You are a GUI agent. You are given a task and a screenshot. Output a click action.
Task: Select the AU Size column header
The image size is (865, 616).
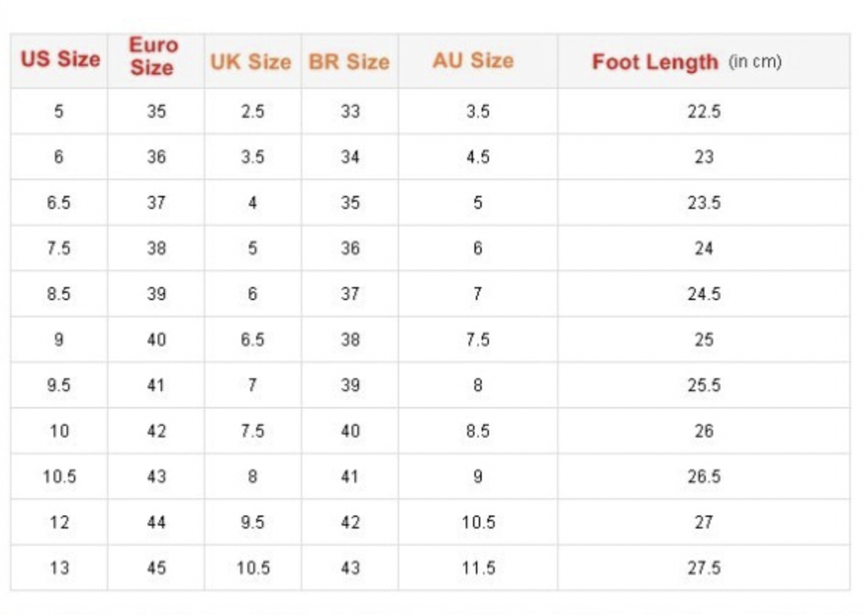tap(473, 61)
